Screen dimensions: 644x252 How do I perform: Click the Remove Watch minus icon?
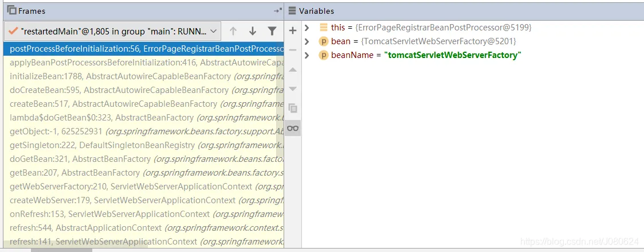point(293,50)
